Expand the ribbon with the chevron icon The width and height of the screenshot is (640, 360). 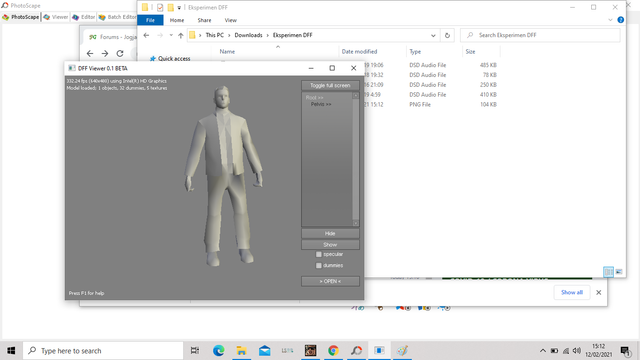coord(610,20)
